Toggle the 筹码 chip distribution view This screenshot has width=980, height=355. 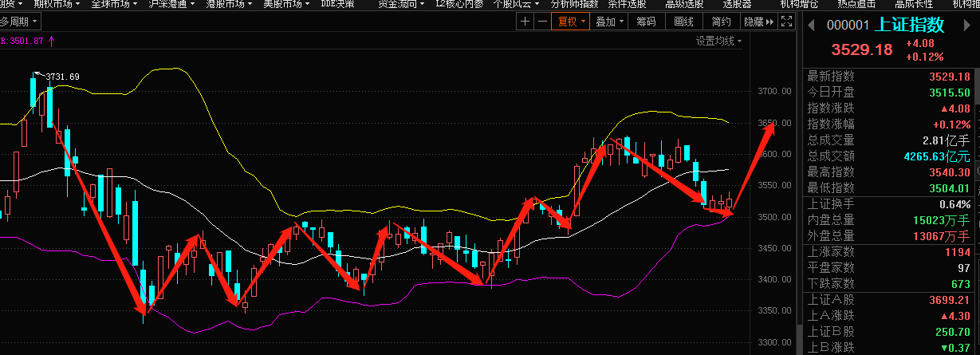646,22
